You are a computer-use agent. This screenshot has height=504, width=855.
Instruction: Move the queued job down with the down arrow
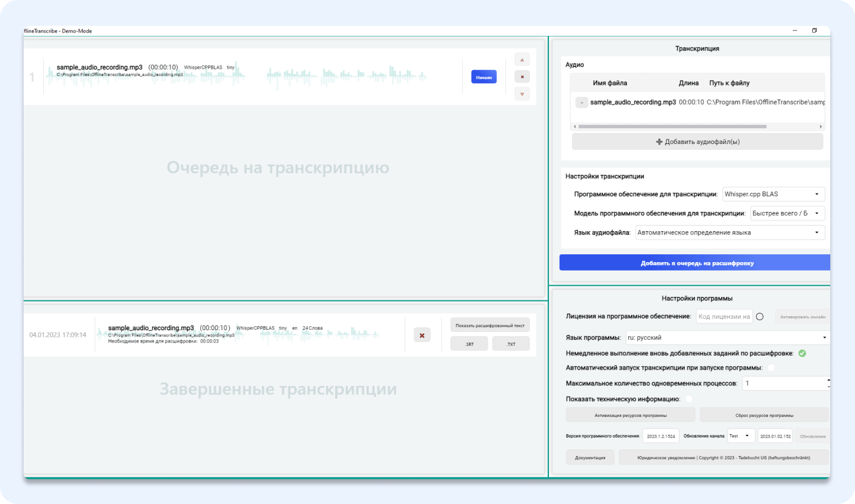pyautogui.click(x=522, y=94)
